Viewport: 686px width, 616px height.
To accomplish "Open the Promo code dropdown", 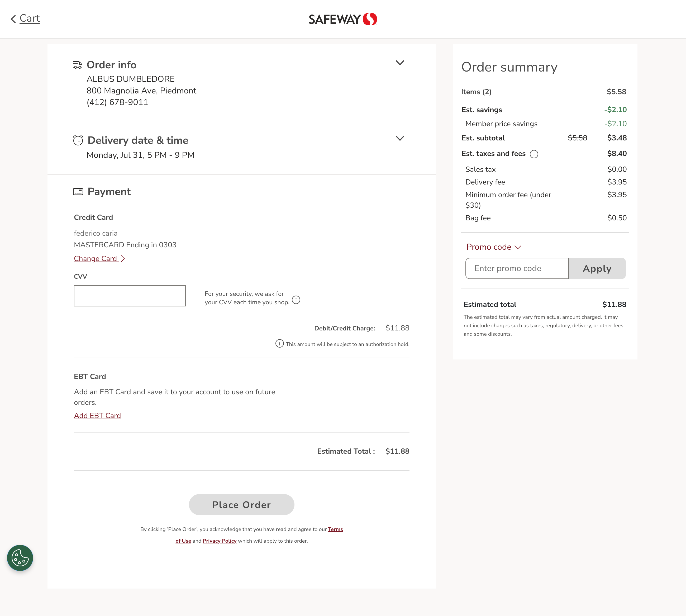I will click(x=494, y=247).
